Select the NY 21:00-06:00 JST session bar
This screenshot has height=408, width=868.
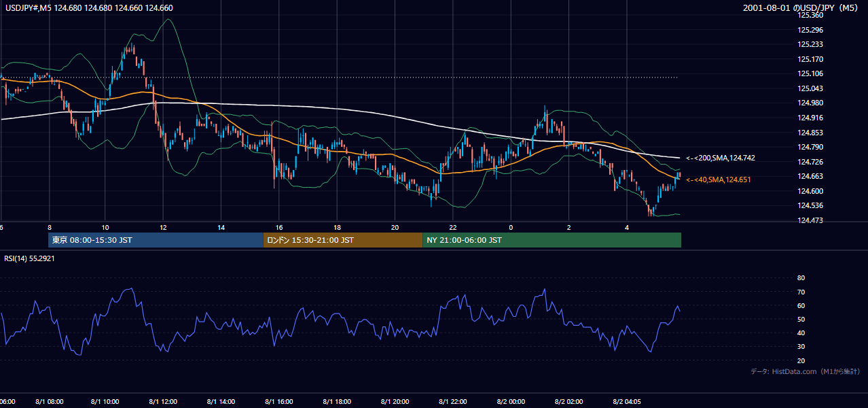tap(551, 240)
